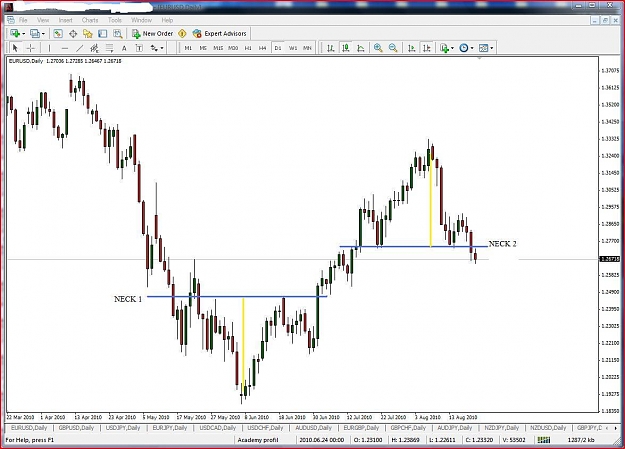Select the Cursor arrow tool
625x449 pixels.
point(15,48)
